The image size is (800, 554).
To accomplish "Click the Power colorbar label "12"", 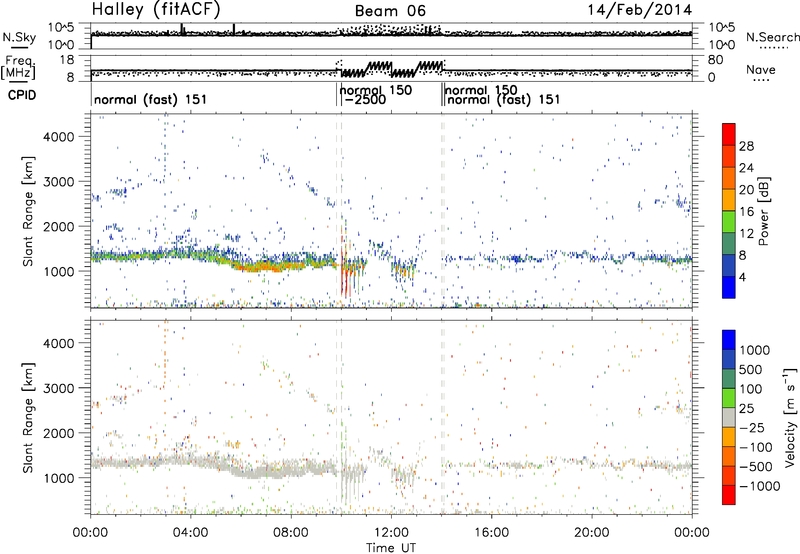I will pyautogui.click(x=746, y=234).
